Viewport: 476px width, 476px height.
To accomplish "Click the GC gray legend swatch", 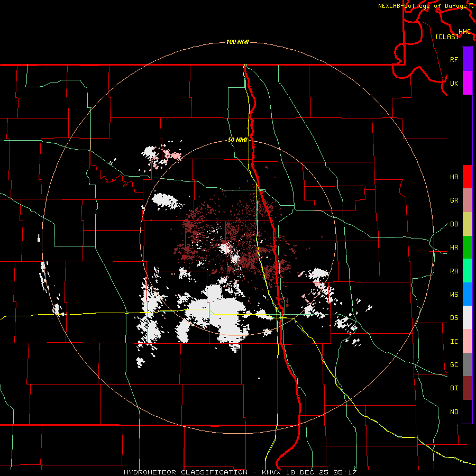I will click(467, 364).
